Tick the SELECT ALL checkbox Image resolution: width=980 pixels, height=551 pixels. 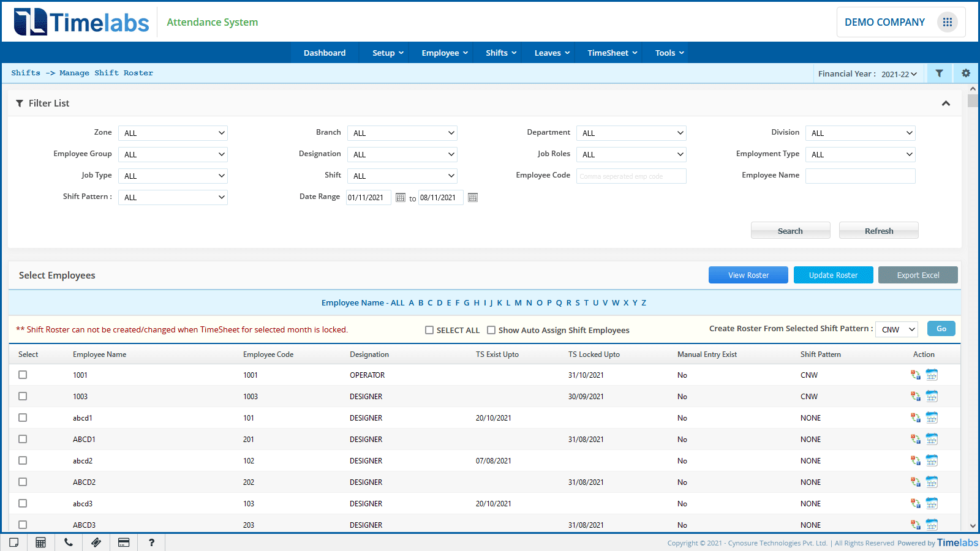click(x=429, y=330)
